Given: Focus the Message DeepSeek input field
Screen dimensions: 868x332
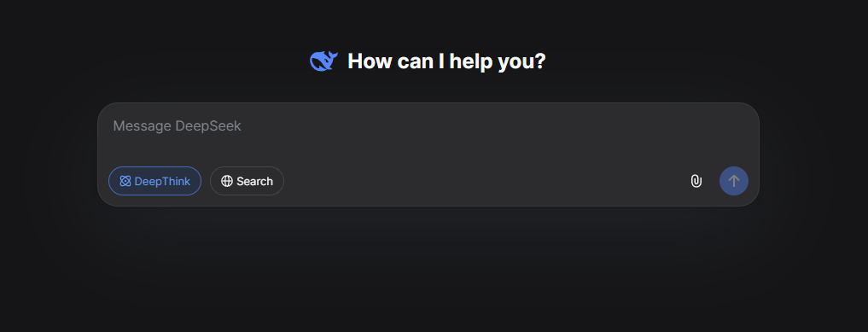Looking at the screenshot, I should 428,133.
